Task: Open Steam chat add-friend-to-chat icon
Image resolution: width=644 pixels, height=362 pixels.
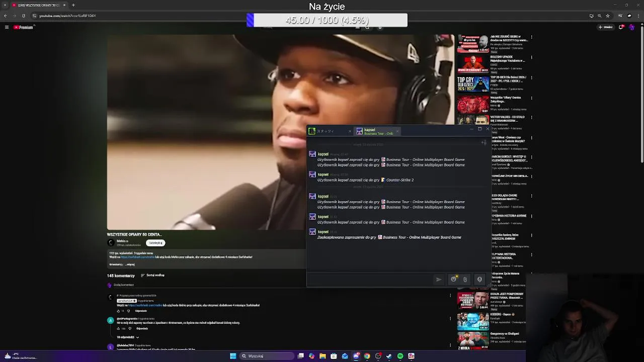Action: (484, 143)
